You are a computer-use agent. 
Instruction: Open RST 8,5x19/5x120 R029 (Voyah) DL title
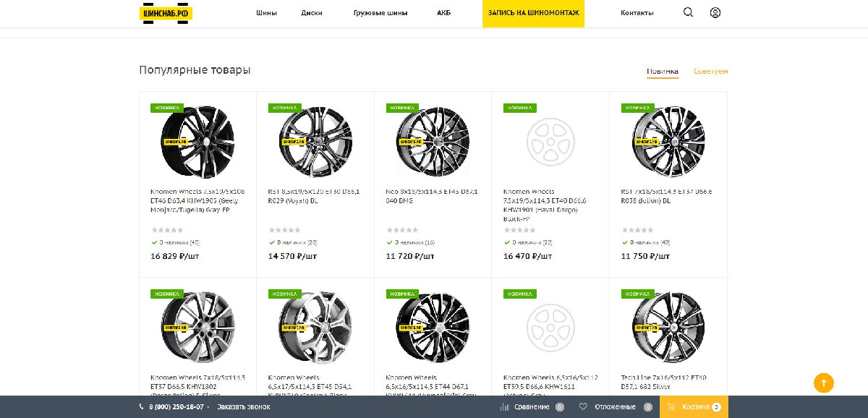click(x=314, y=196)
